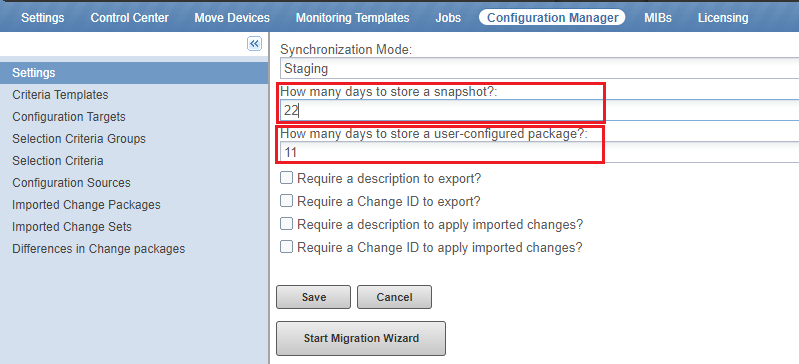Click the Cancel button
The width and height of the screenshot is (799, 364).
click(x=394, y=297)
